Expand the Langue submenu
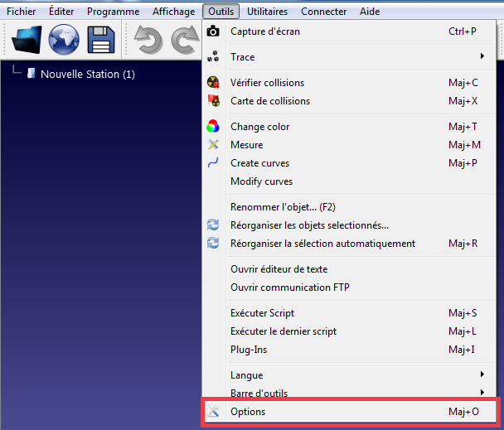This screenshot has height=430, width=504. click(x=349, y=375)
